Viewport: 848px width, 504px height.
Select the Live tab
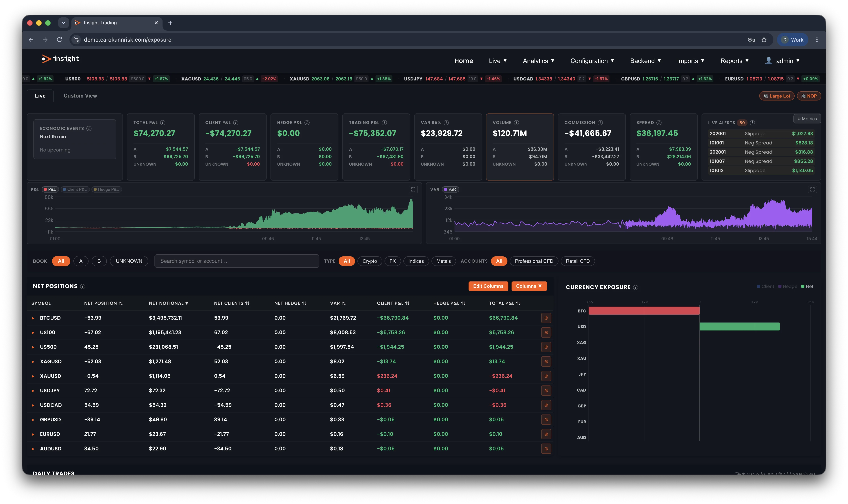40,96
